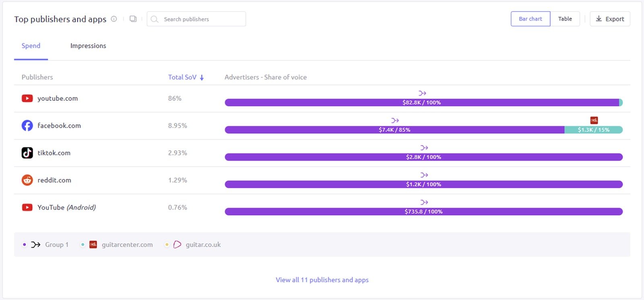
Task: Toggle Group 1 in the legend
Action: pos(50,245)
